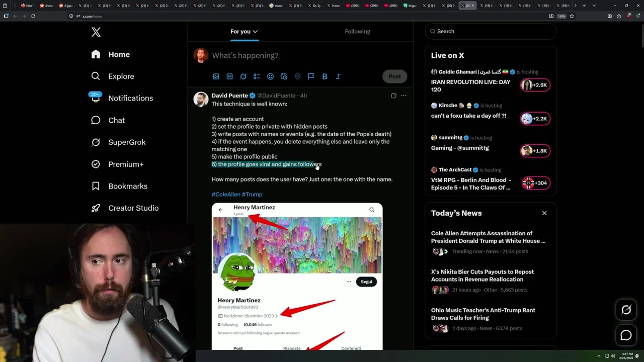Reload the page in browser
This screenshot has height=362, width=644.
pos(33,16)
